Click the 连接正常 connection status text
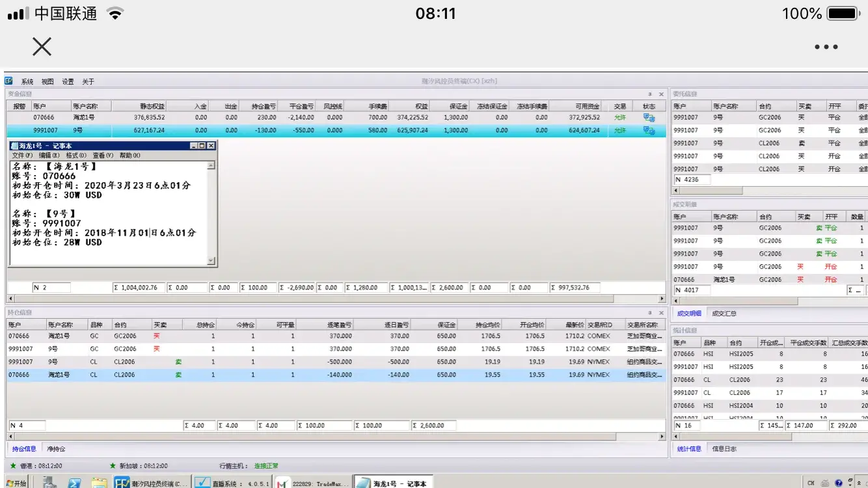Screen dimensions: 868x488 pos(266,466)
